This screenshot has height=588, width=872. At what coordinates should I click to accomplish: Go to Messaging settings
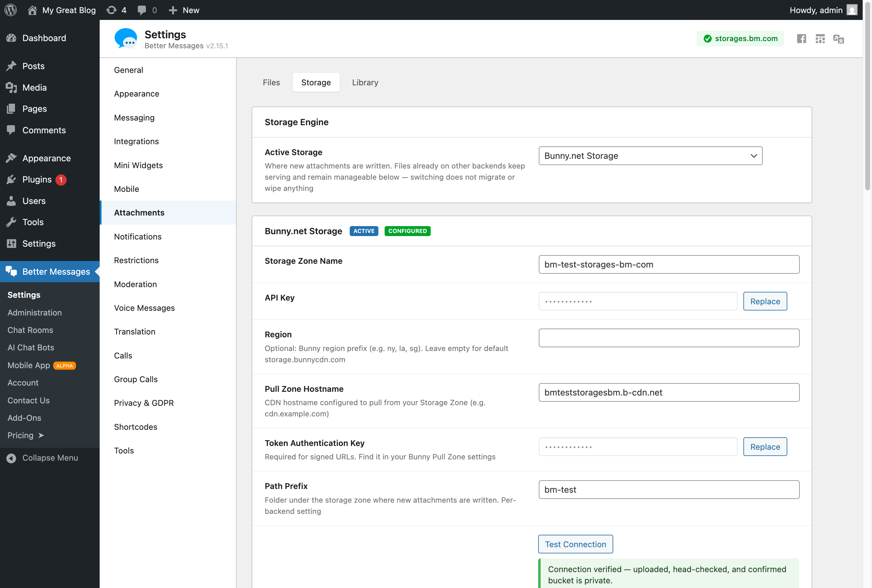tap(168, 118)
